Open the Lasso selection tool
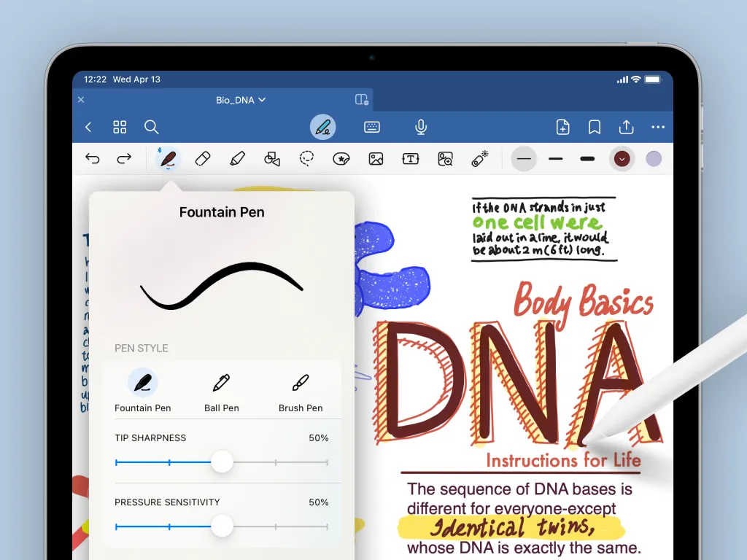Viewport: 747px width, 560px height. coord(306,158)
